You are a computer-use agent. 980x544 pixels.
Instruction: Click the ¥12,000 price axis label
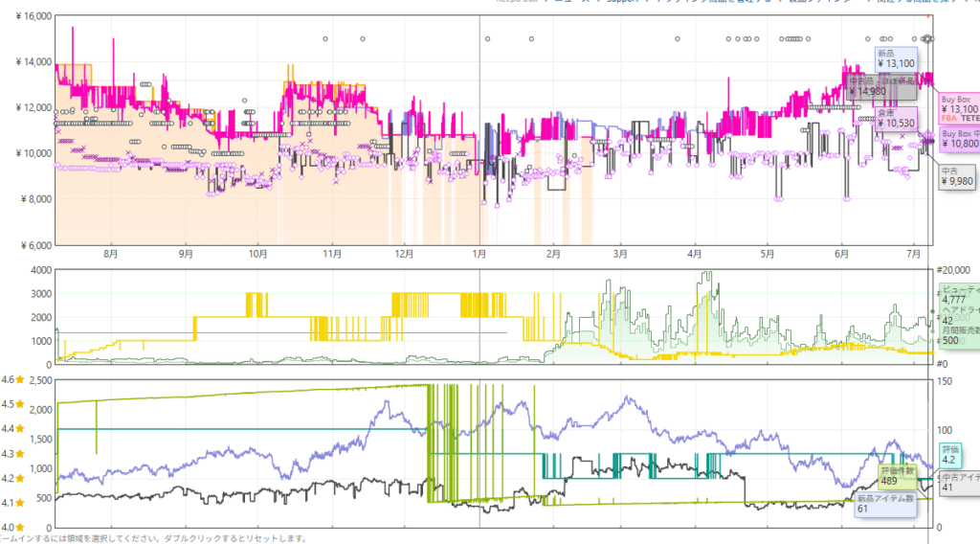pyautogui.click(x=33, y=107)
